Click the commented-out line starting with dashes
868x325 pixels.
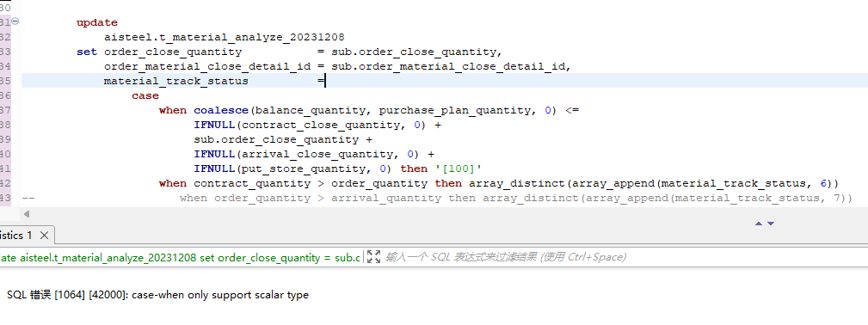pyautogui.click(x=436, y=199)
